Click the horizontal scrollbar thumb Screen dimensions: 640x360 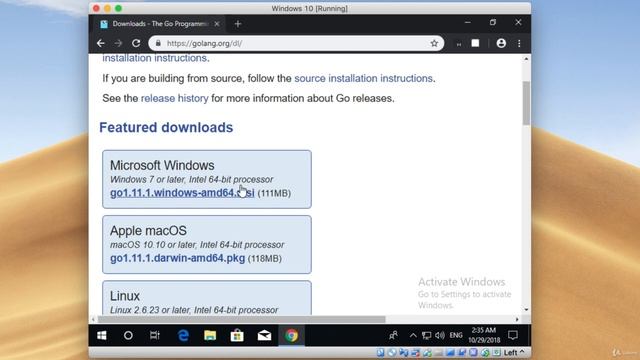point(242,319)
